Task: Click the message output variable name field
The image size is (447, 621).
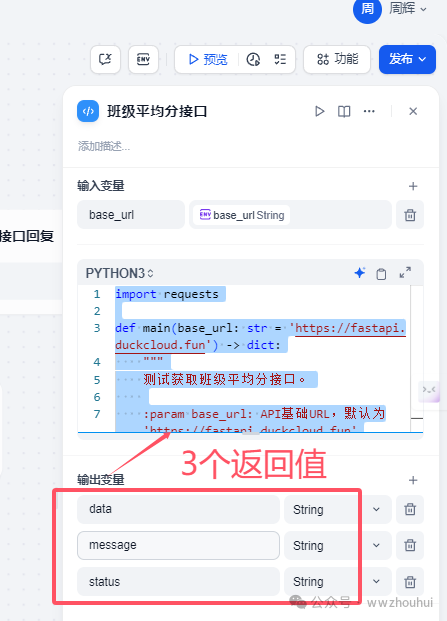Action: point(178,545)
